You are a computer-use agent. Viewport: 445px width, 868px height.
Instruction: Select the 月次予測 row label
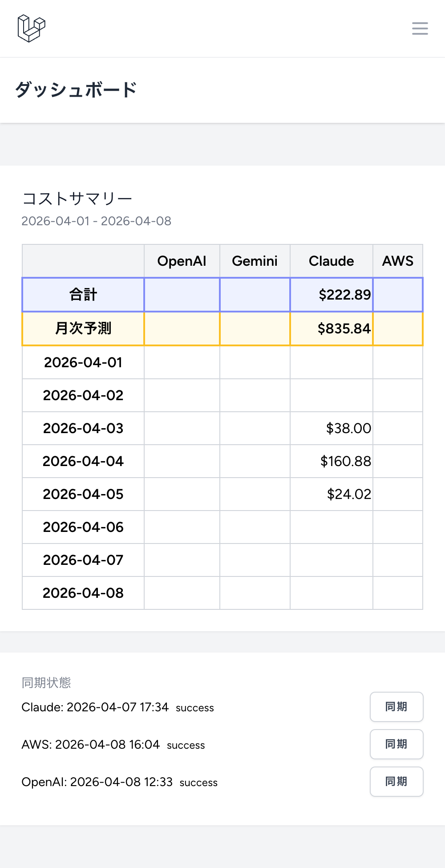(83, 329)
